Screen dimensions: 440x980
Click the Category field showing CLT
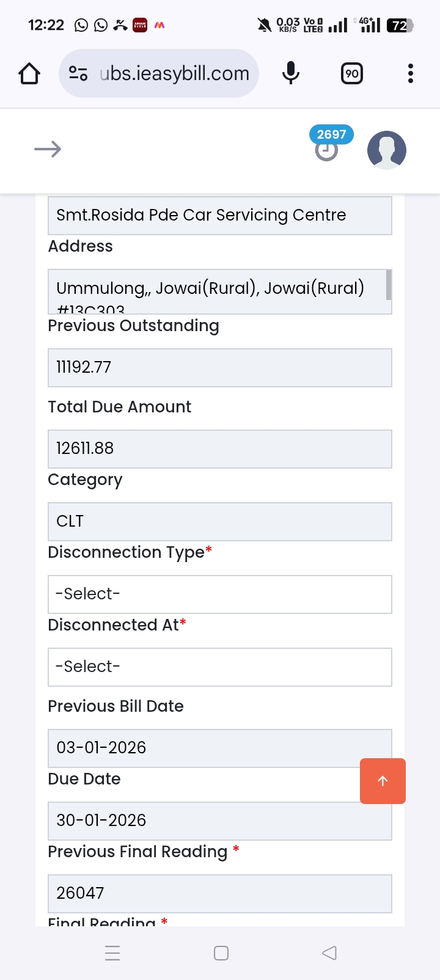220,521
